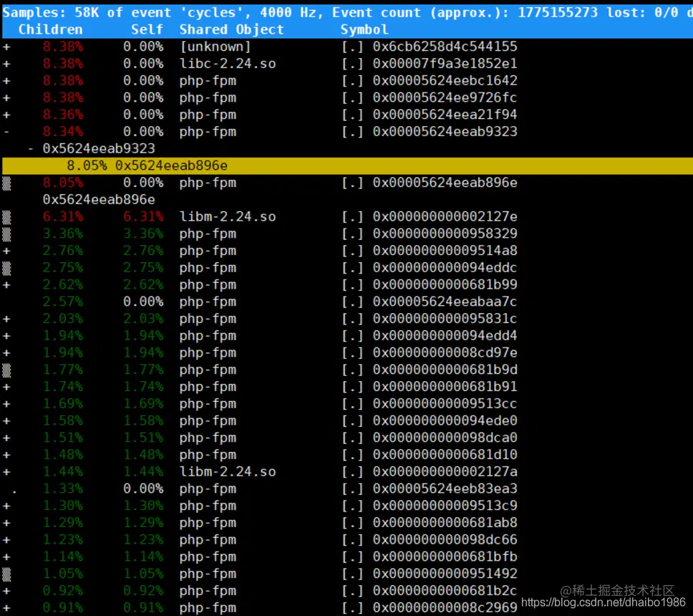Select symbol 0x0000000000958329
The height and width of the screenshot is (616, 693).
(445, 234)
